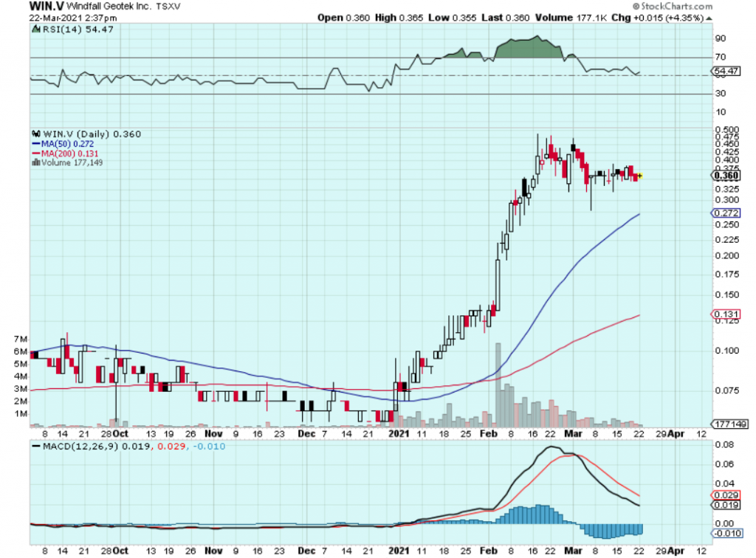Click the High 0.365 value in the header
Image resolution: width=756 pixels, height=558 pixels.
399,18
